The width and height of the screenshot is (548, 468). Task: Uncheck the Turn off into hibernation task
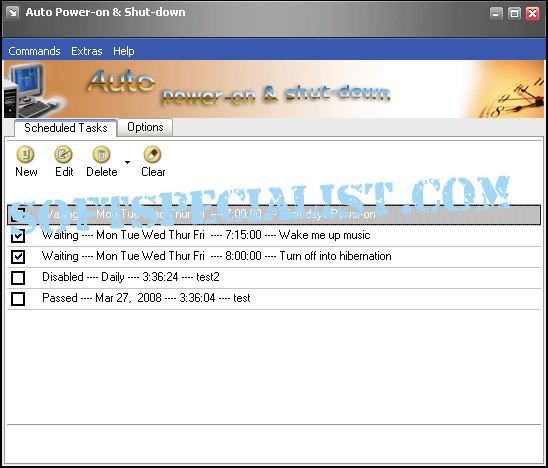pyautogui.click(x=18, y=257)
